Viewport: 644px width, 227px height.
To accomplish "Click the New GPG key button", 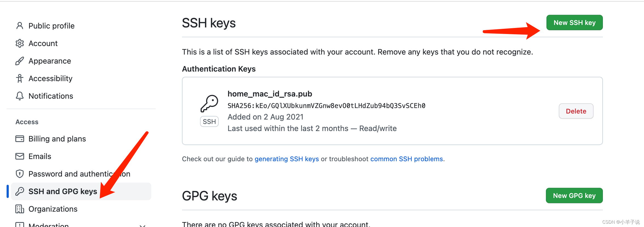I will (x=574, y=195).
